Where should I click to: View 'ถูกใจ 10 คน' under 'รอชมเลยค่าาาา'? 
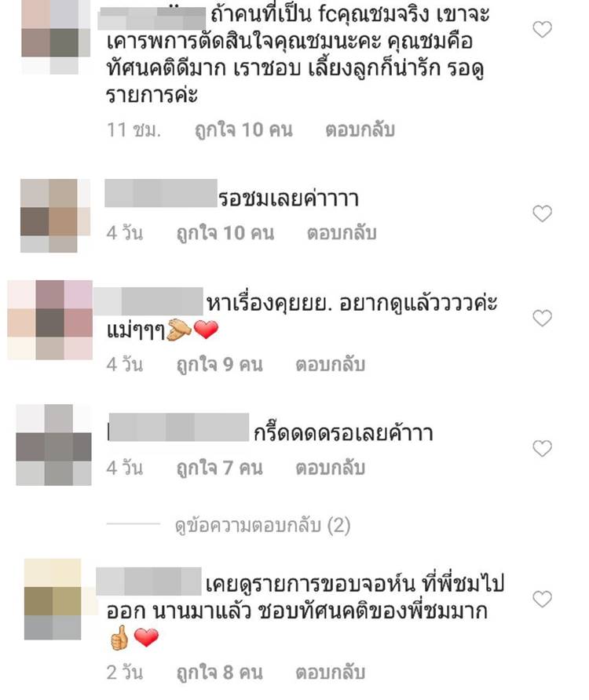pos(225,233)
